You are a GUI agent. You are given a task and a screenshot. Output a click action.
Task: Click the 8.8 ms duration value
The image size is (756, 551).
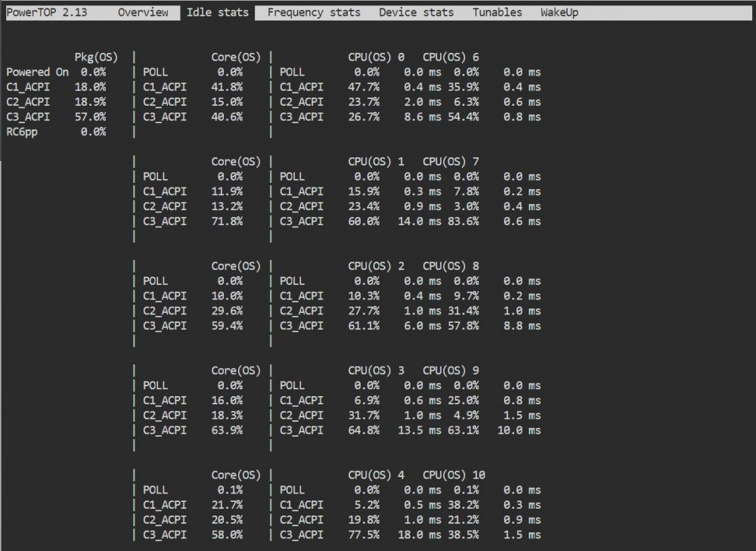[x=522, y=327]
